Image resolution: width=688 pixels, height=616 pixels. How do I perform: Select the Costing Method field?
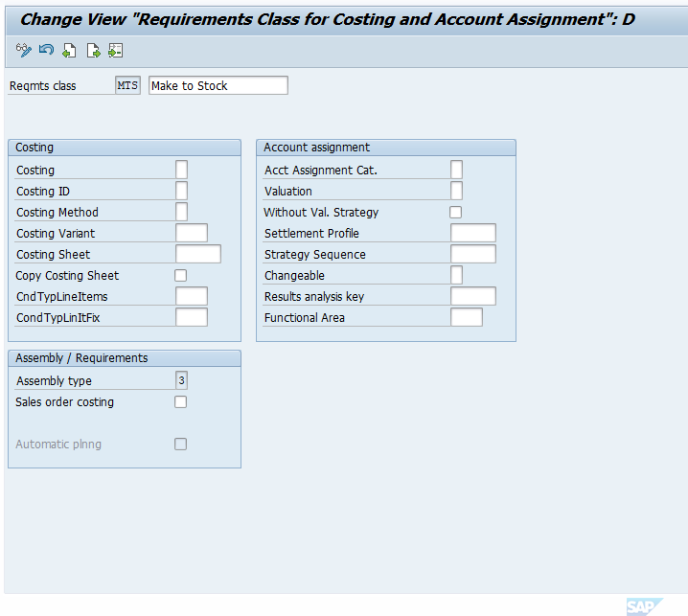tap(181, 212)
